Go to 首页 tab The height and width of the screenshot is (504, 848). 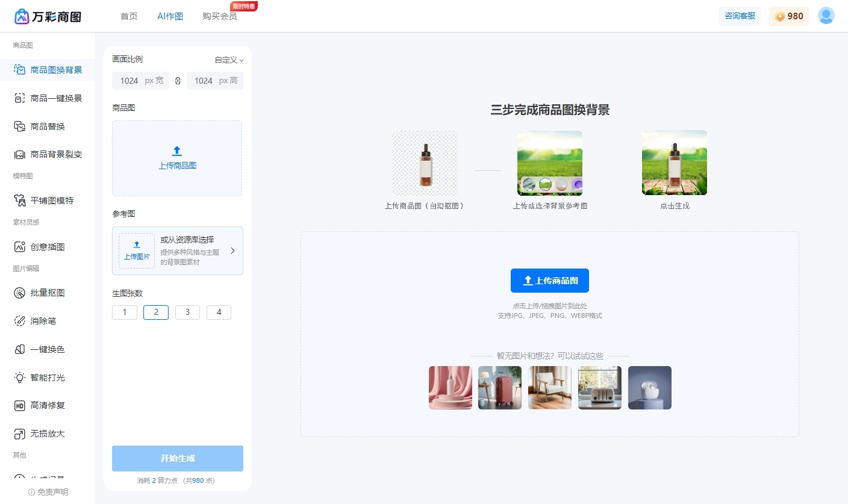click(x=129, y=16)
